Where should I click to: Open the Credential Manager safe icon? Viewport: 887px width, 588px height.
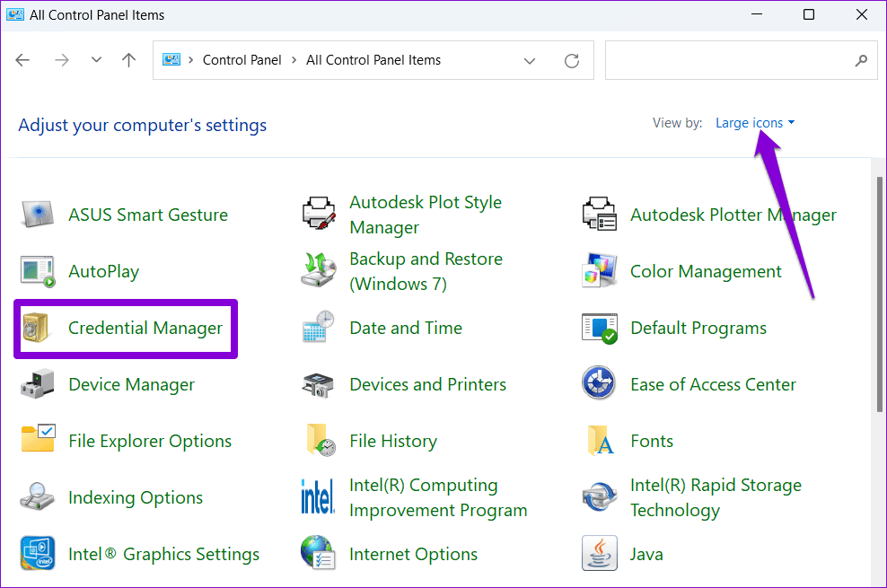[x=36, y=328]
